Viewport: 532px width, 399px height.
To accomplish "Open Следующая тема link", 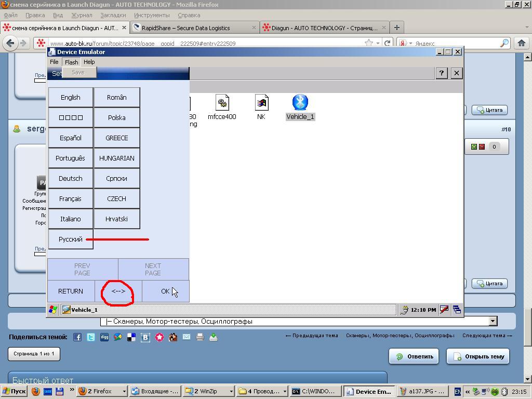I will pyautogui.click(x=487, y=336).
